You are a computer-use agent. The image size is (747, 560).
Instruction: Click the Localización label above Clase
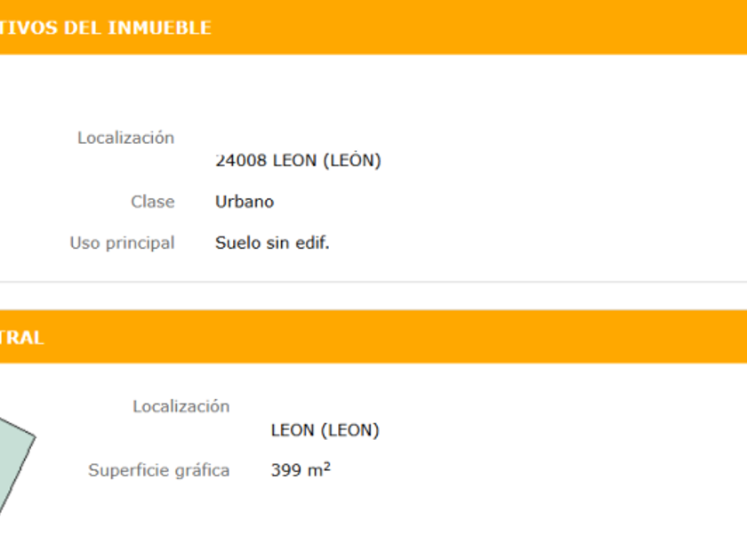pos(125,138)
